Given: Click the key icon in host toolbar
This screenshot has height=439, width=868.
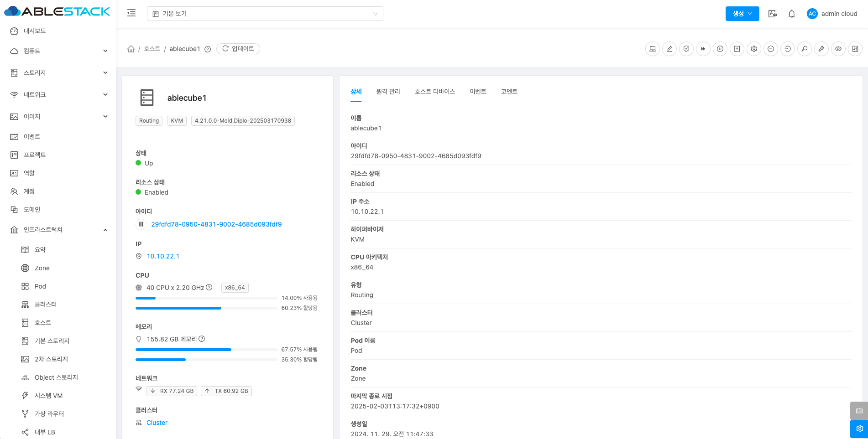Looking at the screenshot, I should coord(805,49).
